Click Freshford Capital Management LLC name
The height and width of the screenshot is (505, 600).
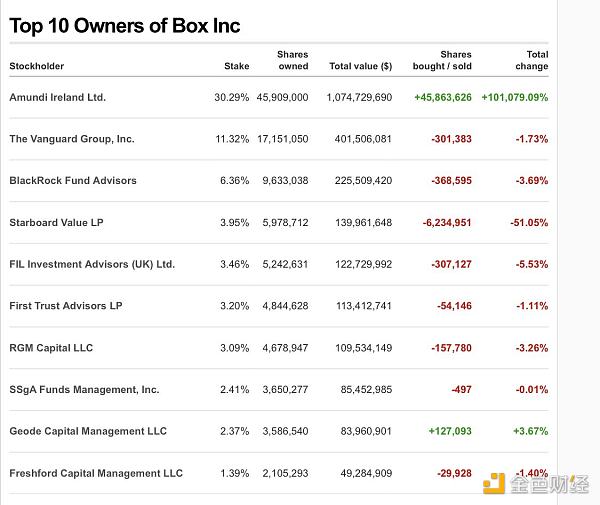(x=96, y=473)
